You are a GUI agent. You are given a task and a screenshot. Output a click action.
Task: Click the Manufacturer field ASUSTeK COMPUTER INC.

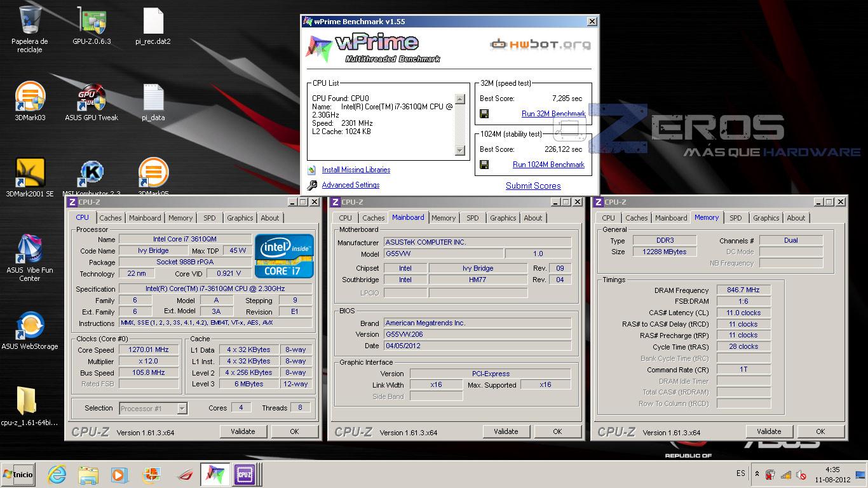coord(477,242)
